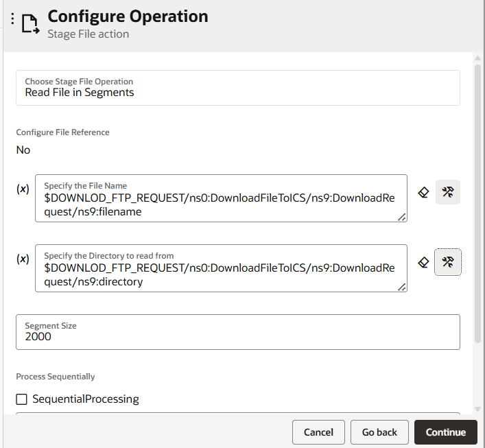Open expression builder tools for Directory

click(x=447, y=262)
